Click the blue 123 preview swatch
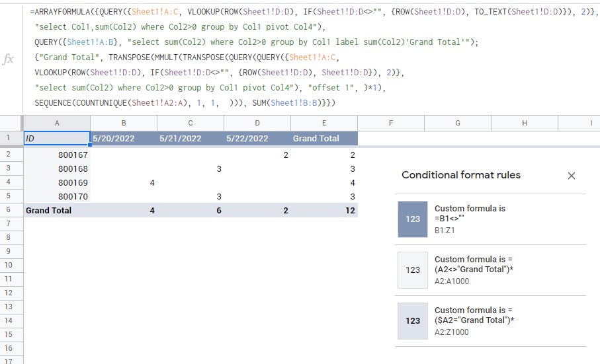This screenshot has width=600, height=364. (x=413, y=219)
